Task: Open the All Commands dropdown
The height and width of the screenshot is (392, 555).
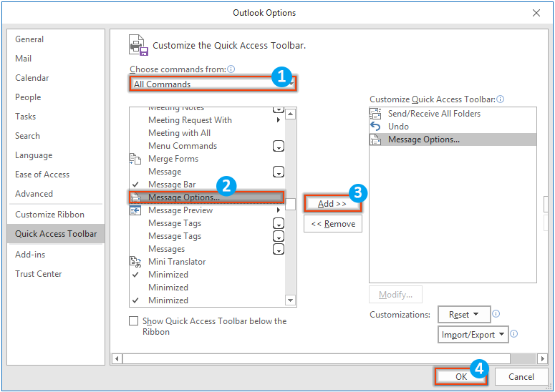Action: point(213,84)
